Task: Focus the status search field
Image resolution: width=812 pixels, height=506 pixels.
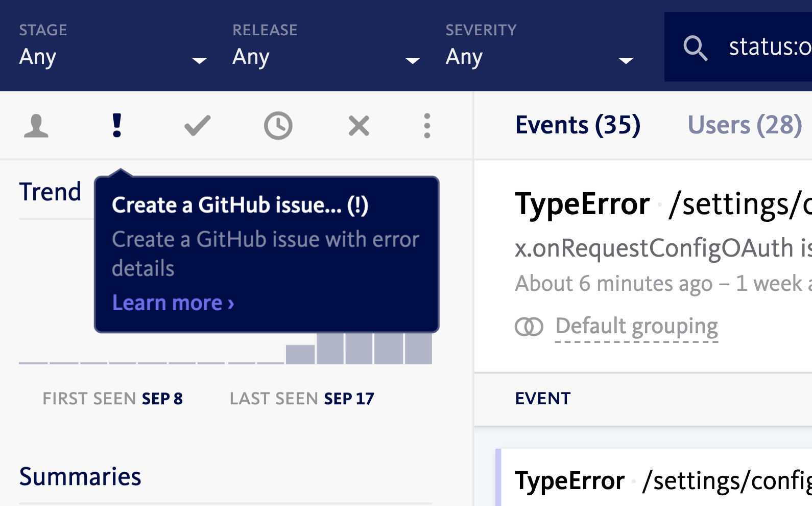Action: point(738,47)
